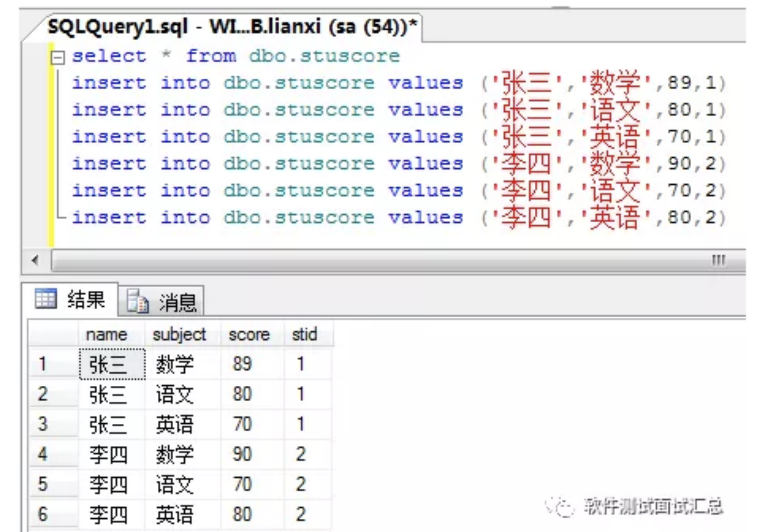Click the left arrow of horizontal scrollbar
Image resolution: width=776 pixels, height=532 pixels.
pos(35,260)
